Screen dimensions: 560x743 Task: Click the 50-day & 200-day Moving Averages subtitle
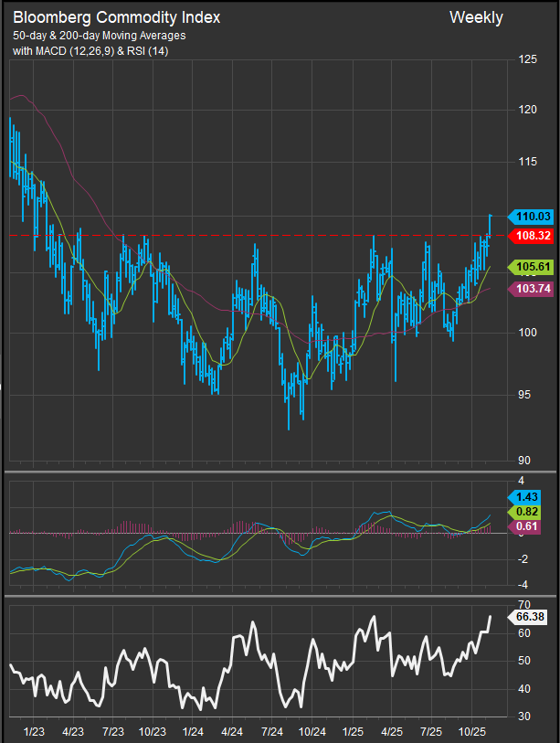pos(99,35)
